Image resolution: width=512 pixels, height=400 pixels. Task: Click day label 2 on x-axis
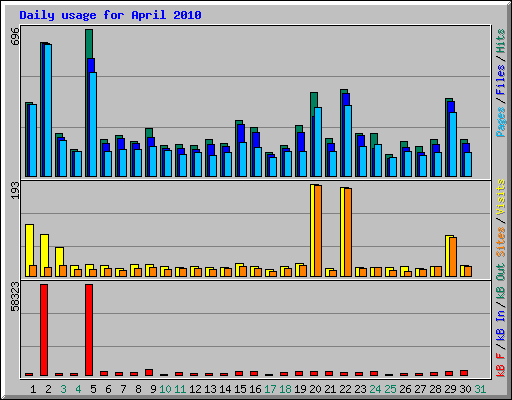coord(48,389)
